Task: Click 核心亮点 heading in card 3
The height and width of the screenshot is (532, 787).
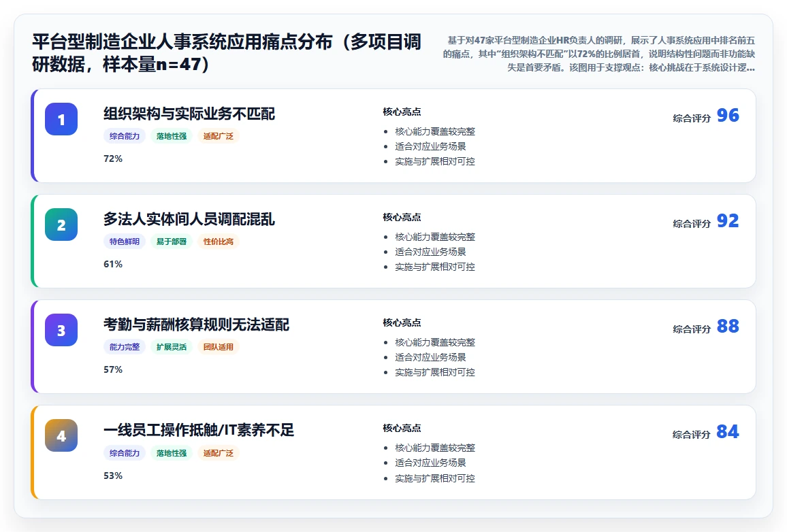Action: coord(402,322)
